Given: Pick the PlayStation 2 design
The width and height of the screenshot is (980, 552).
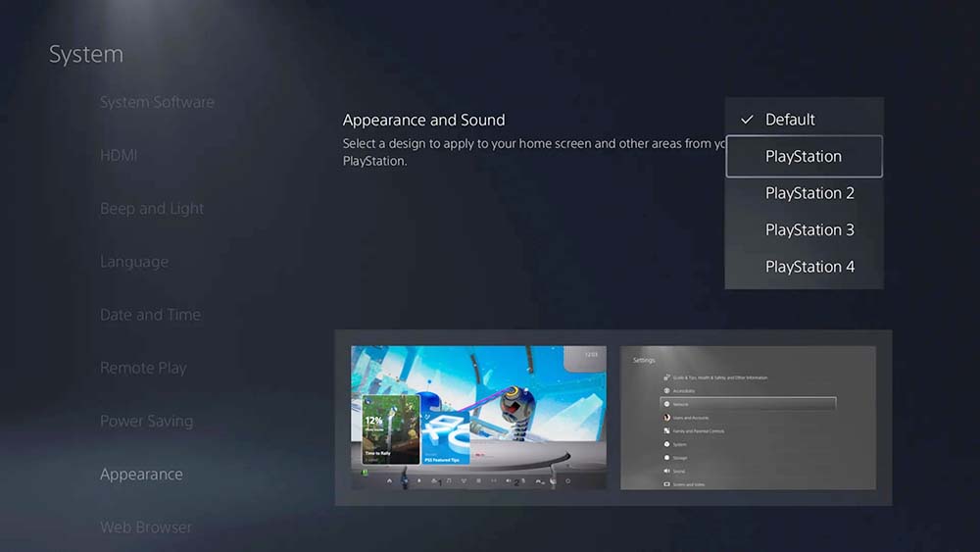Looking at the screenshot, I should point(804,193).
